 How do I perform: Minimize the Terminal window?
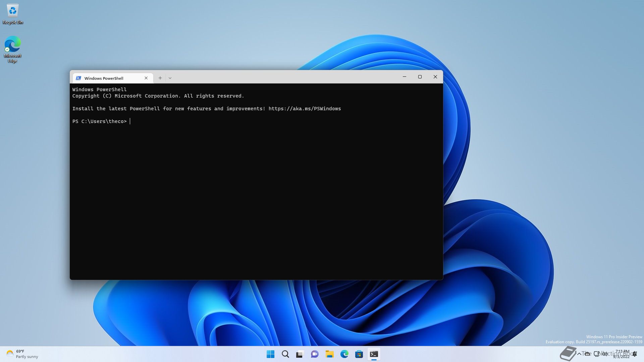coord(405,77)
